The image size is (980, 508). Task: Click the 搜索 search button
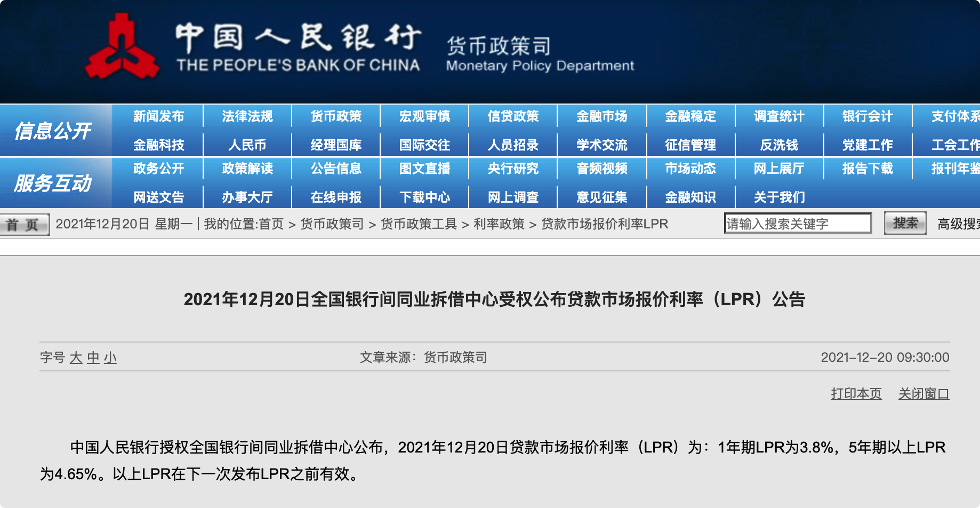pyautogui.click(x=905, y=223)
